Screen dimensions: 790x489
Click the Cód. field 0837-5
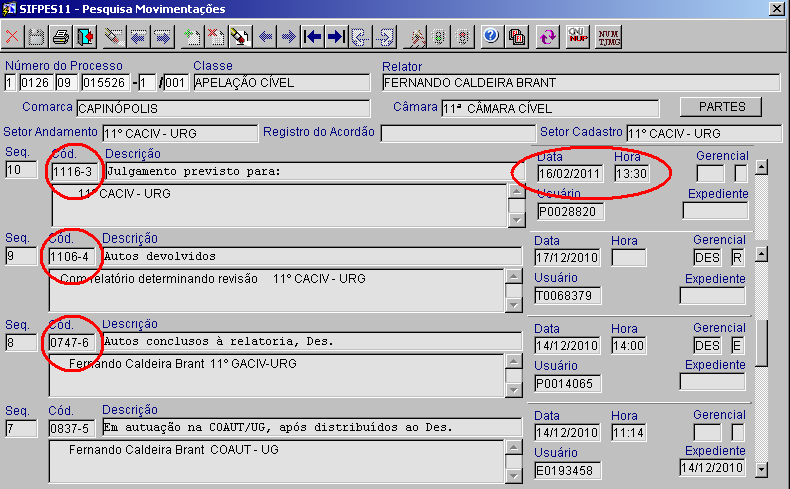71,429
